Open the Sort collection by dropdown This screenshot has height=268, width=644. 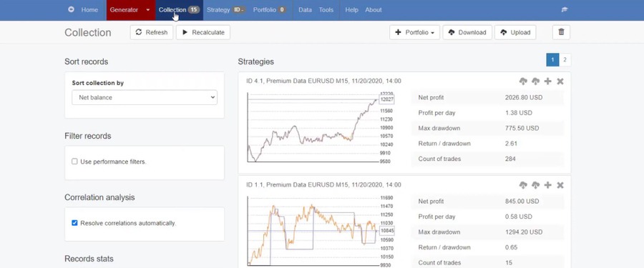[145, 97]
